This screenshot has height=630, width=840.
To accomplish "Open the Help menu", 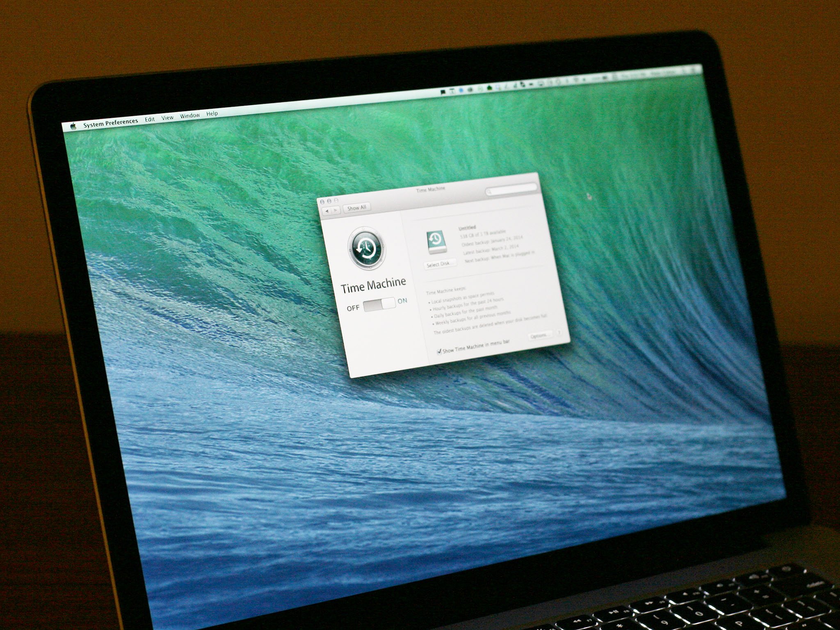I will (212, 114).
